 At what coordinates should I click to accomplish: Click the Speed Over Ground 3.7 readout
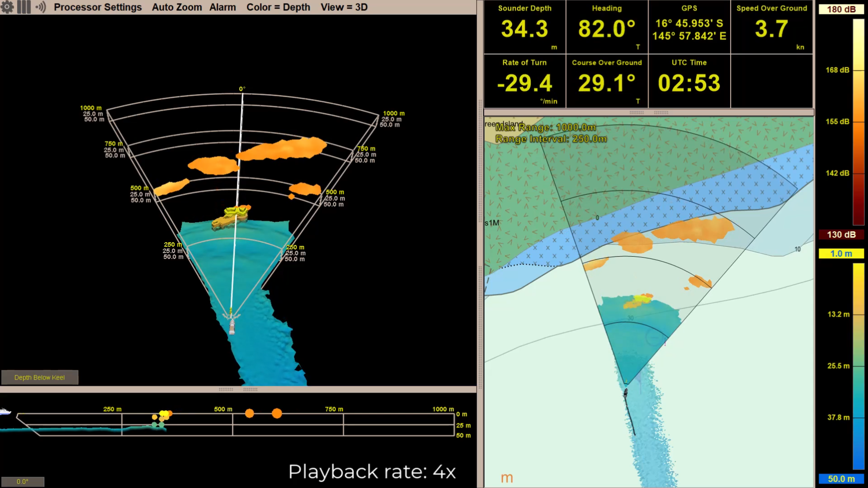771,28
